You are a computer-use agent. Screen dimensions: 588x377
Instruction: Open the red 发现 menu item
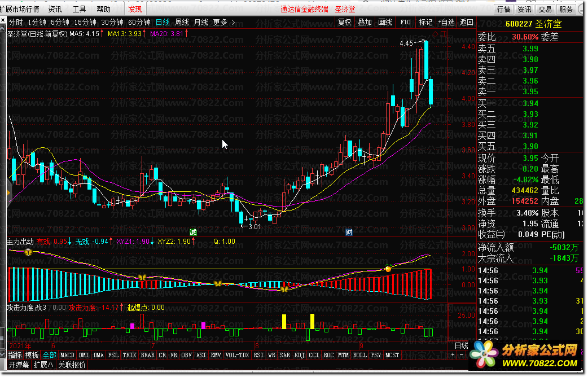pyautogui.click(x=135, y=9)
